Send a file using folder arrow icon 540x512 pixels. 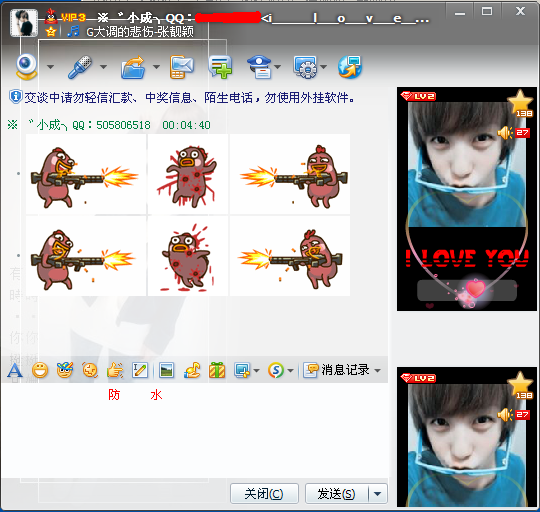[x=133, y=67]
